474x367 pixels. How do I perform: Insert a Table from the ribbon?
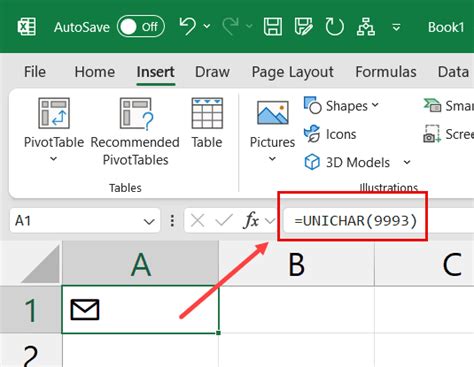[x=207, y=123]
